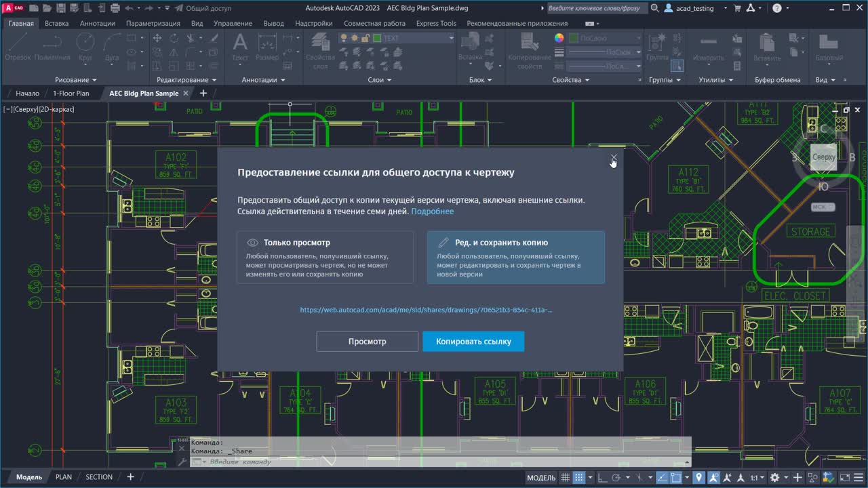Click Общий доступ share button
Image resolution: width=868 pixels, height=488 pixels.
203,8
